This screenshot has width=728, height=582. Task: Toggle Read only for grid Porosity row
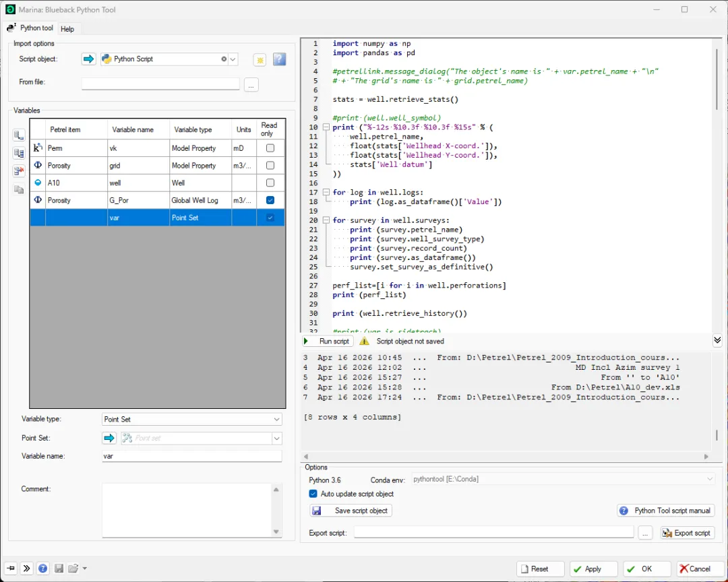270,165
